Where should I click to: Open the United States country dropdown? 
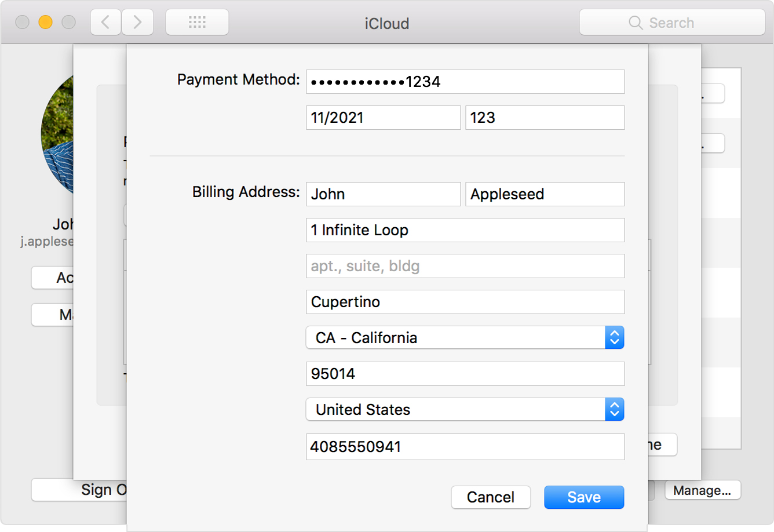(465, 409)
